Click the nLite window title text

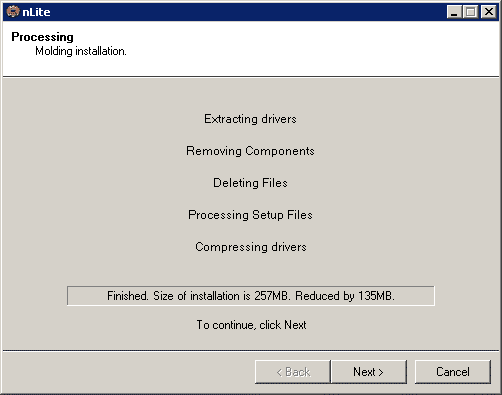coord(36,12)
